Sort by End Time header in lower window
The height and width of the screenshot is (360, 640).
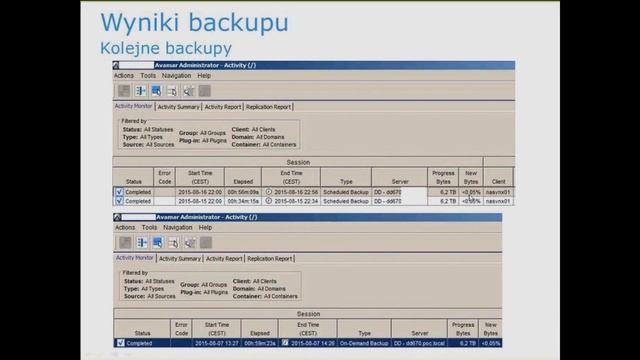[308, 329]
